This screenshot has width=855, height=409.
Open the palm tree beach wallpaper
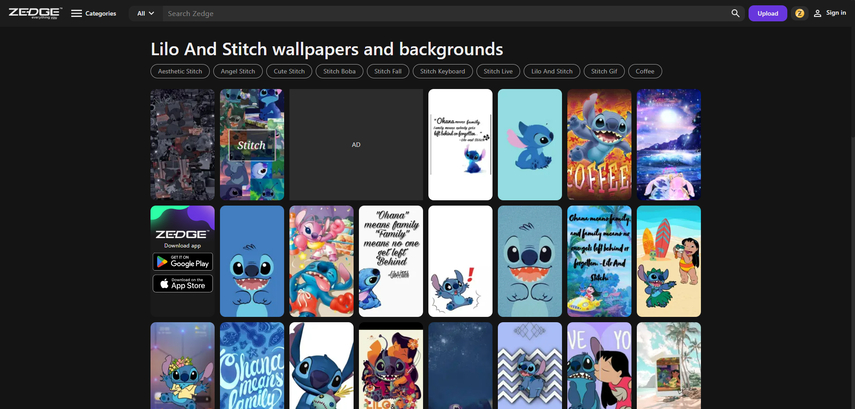point(669,365)
